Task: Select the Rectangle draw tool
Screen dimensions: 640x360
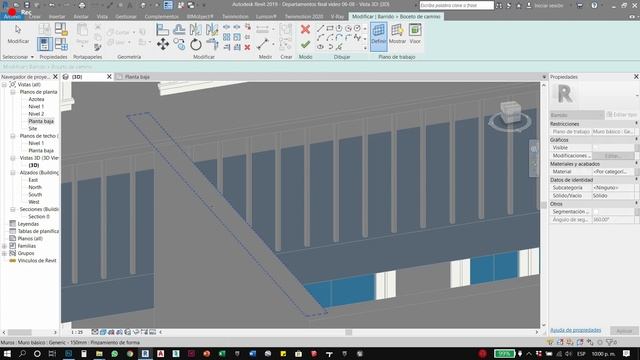Action: (330, 28)
